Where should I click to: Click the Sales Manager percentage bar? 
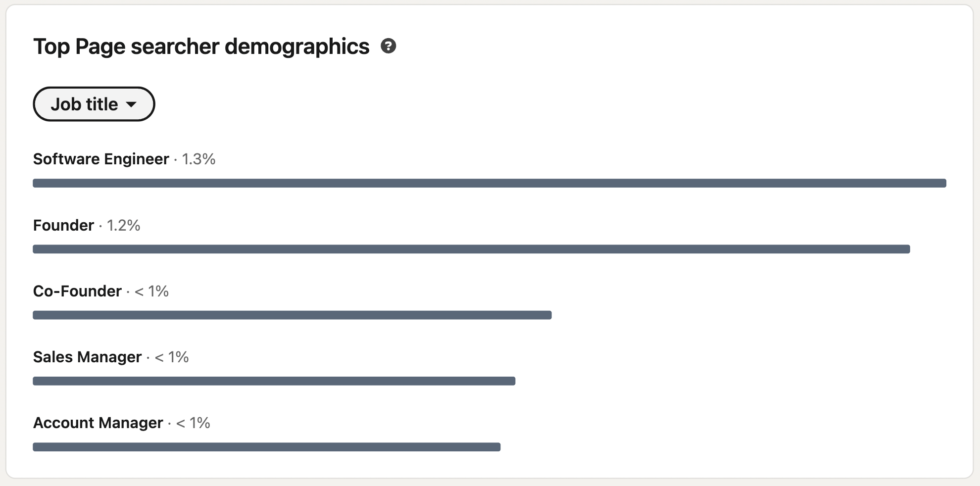coord(274,381)
